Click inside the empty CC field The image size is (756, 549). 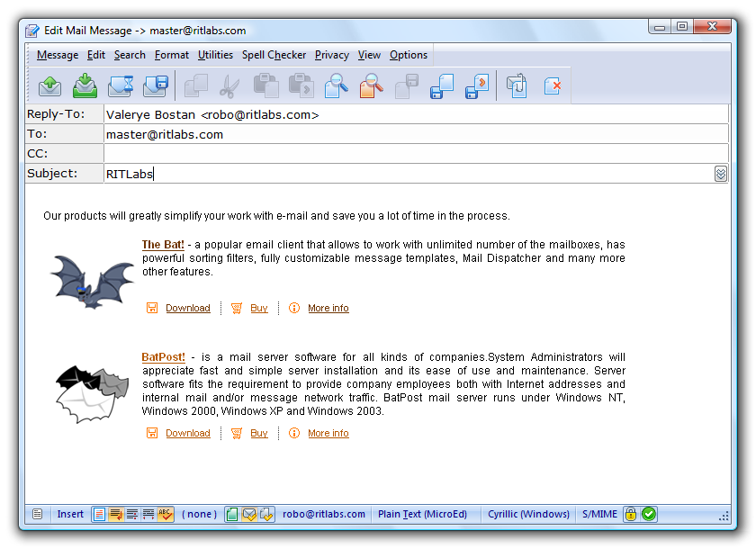click(x=416, y=154)
